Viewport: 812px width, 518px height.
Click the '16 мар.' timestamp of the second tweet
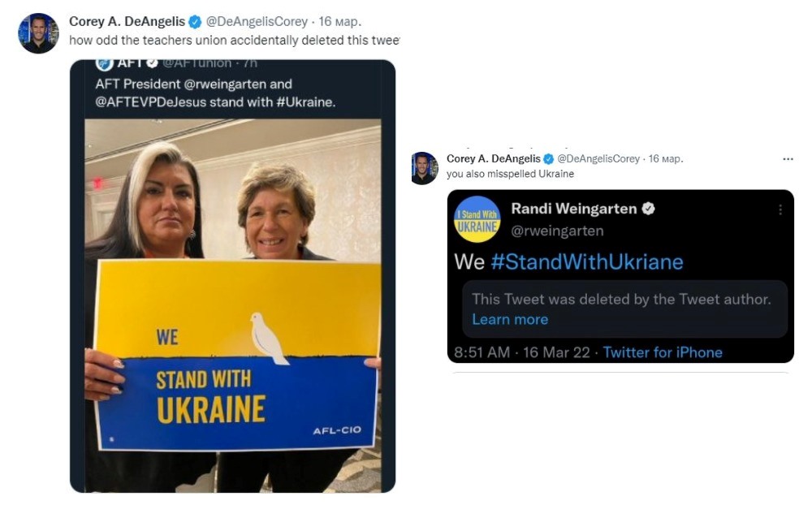tap(665, 159)
